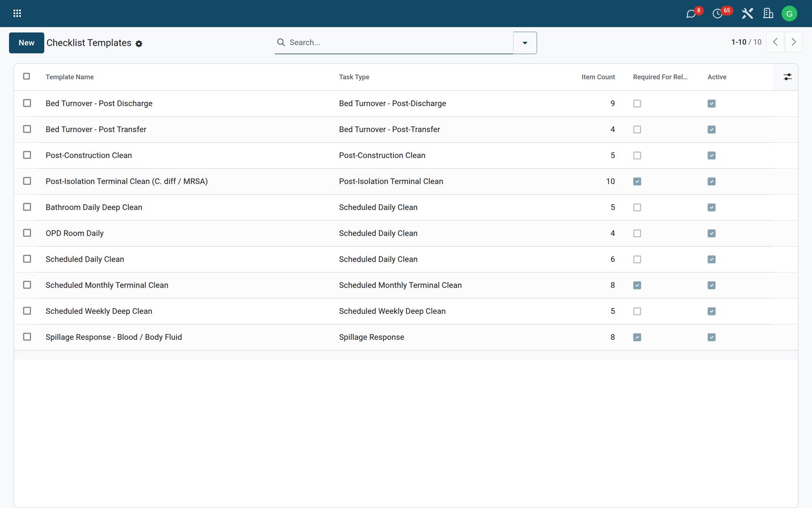This screenshot has height=508, width=812.
Task: Sort by Active column header
Action: click(x=717, y=77)
